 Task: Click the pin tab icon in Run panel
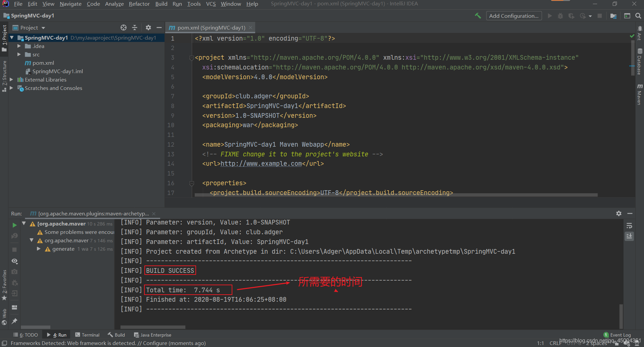click(14, 321)
